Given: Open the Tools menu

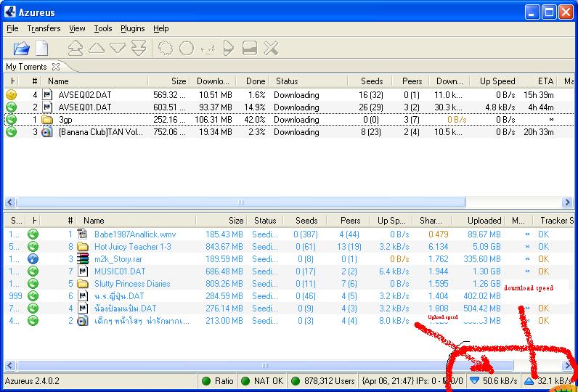Looking at the screenshot, I should click(x=103, y=28).
